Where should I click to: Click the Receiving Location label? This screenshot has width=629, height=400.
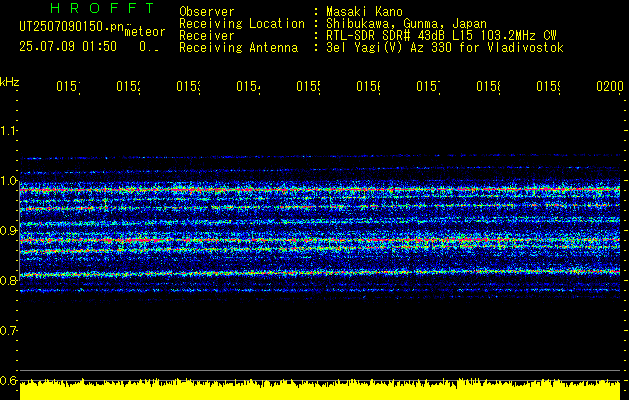pyautogui.click(x=242, y=24)
